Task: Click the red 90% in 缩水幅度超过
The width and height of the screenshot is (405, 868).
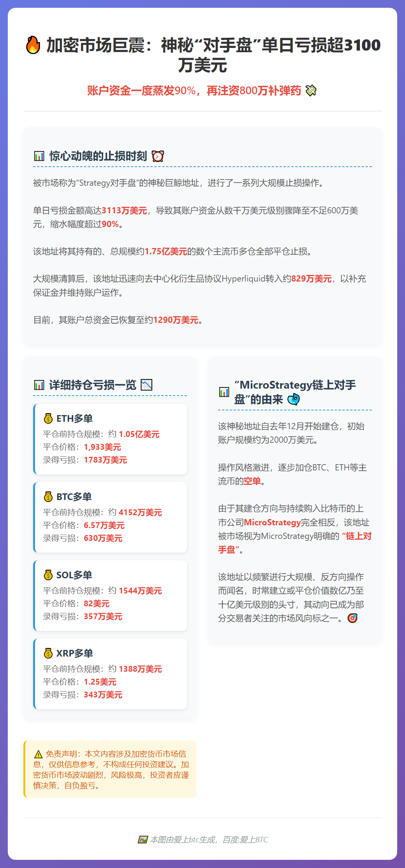Action: coord(110,224)
